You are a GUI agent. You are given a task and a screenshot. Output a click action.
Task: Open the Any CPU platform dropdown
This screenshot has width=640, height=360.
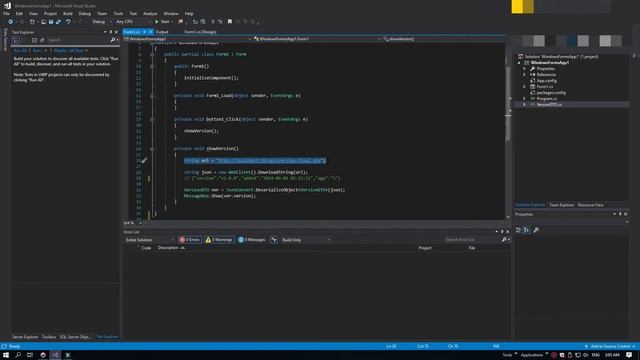coord(133,22)
